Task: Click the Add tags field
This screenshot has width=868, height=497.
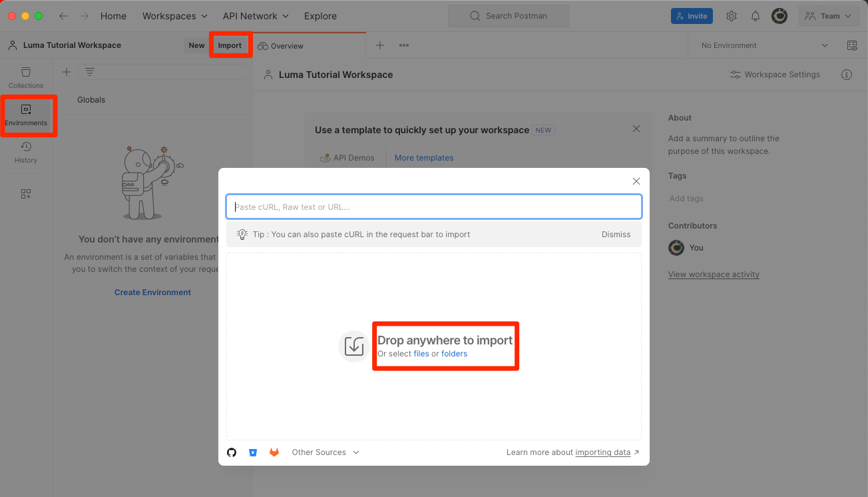Action: pos(686,199)
